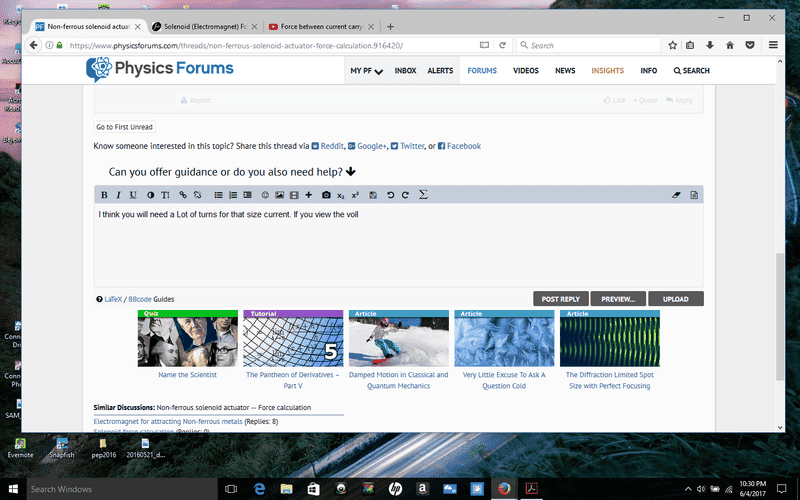
Task: Click the underline formatting icon
Action: click(x=133, y=194)
